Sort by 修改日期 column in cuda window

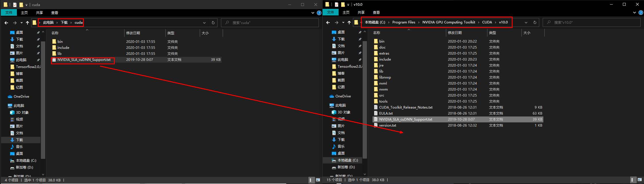[145, 33]
